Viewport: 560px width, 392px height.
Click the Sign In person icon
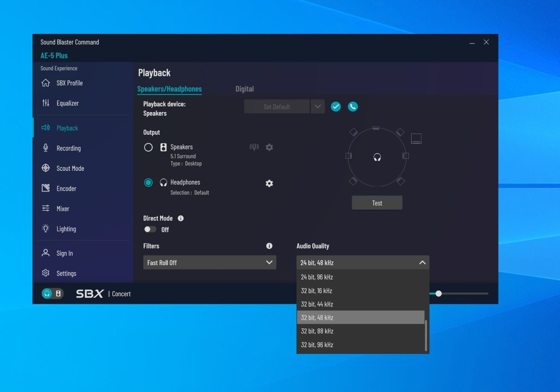pos(46,253)
